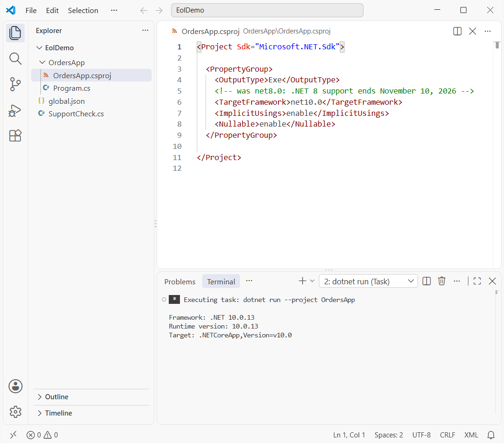Open the Accounts menu icon

click(15, 386)
